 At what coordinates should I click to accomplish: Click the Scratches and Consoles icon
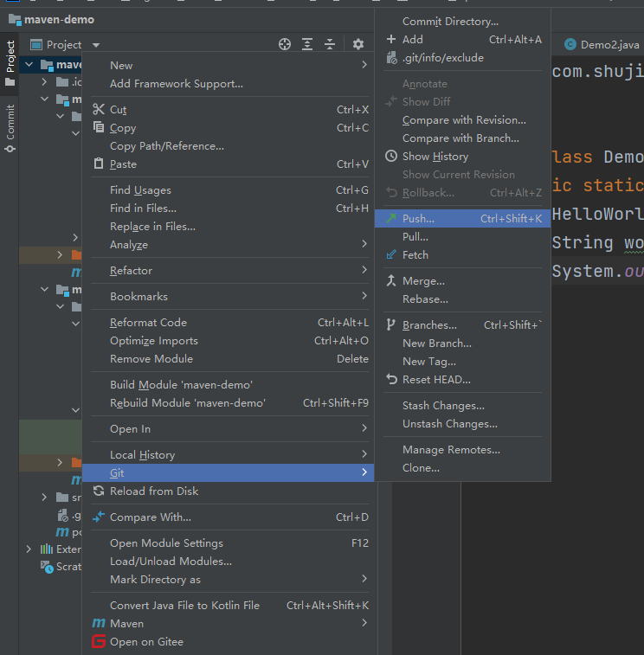click(x=47, y=567)
